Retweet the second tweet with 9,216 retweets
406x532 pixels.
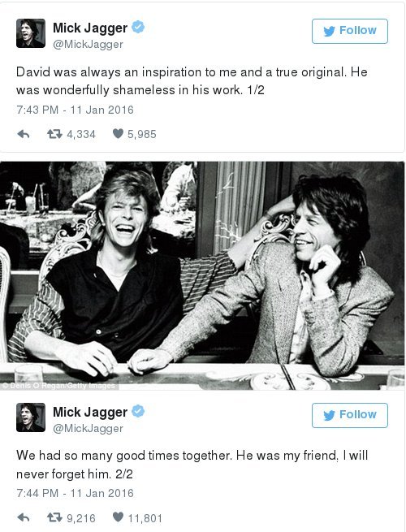pyautogui.click(x=54, y=517)
